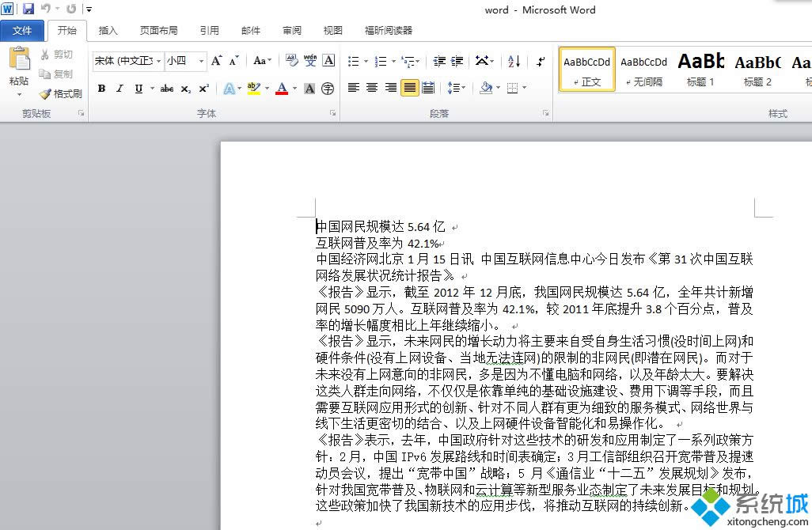812x530 pixels.
Task: Apply subscript formatting
Action: click(185, 88)
